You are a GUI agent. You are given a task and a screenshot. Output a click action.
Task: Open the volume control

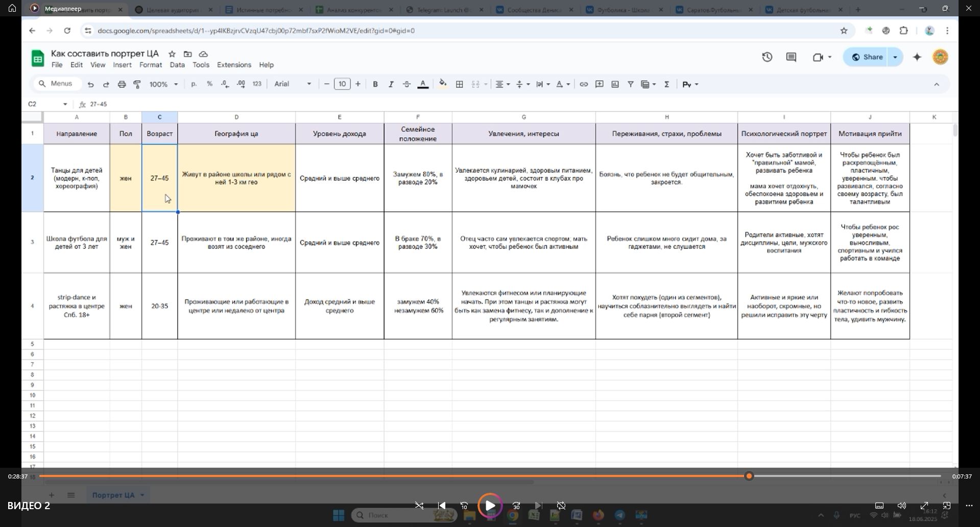[902, 506]
